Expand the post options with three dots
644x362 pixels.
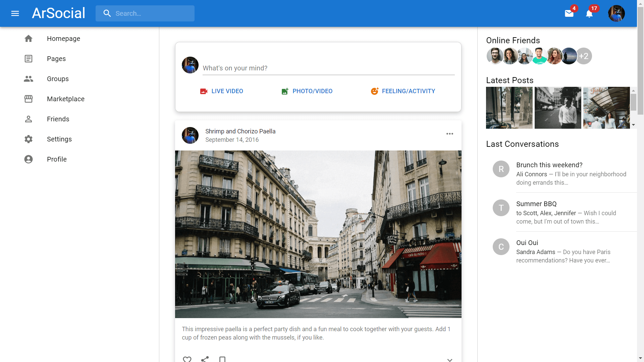(449, 133)
